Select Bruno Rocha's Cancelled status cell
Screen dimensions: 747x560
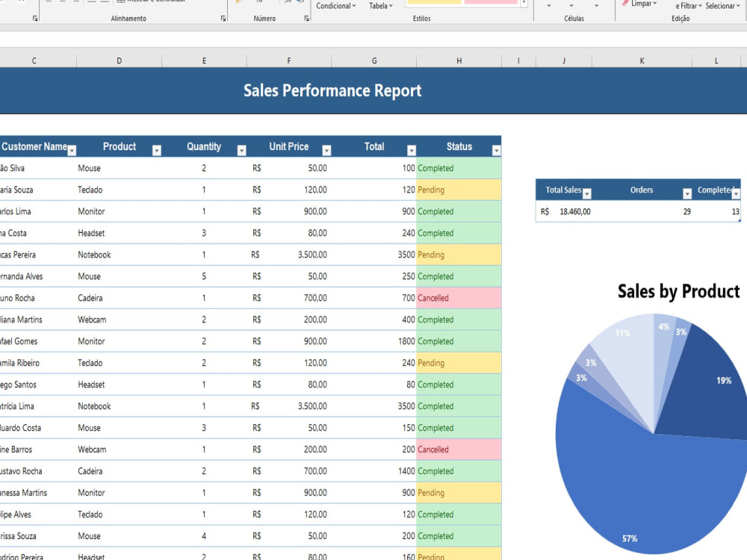(459, 298)
